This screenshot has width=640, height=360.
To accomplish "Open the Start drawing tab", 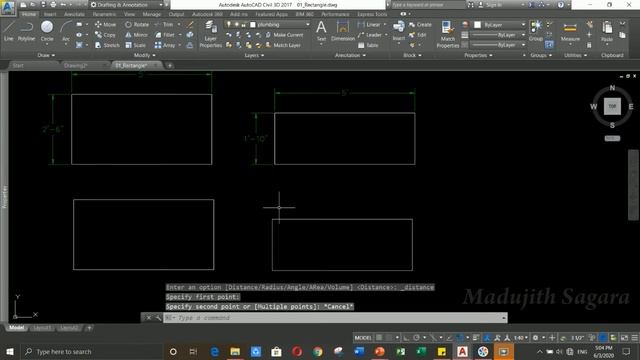I will coord(18,65).
